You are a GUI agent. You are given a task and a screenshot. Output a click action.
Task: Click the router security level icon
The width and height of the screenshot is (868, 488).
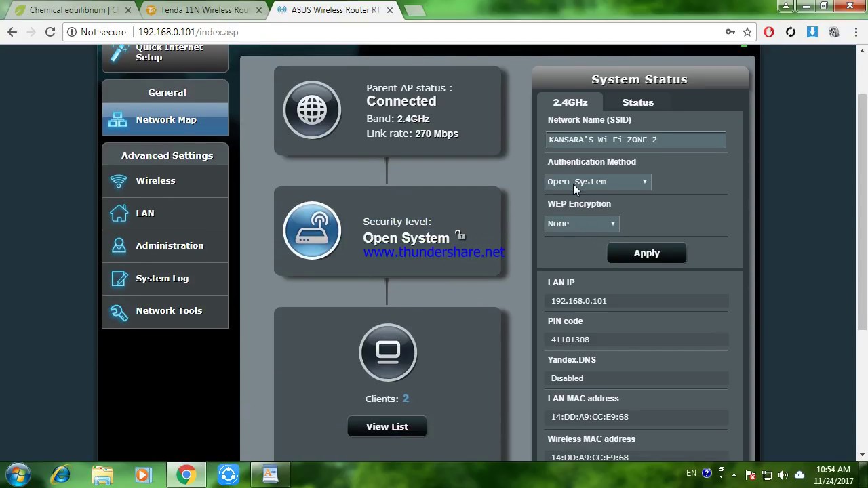pyautogui.click(x=312, y=230)
